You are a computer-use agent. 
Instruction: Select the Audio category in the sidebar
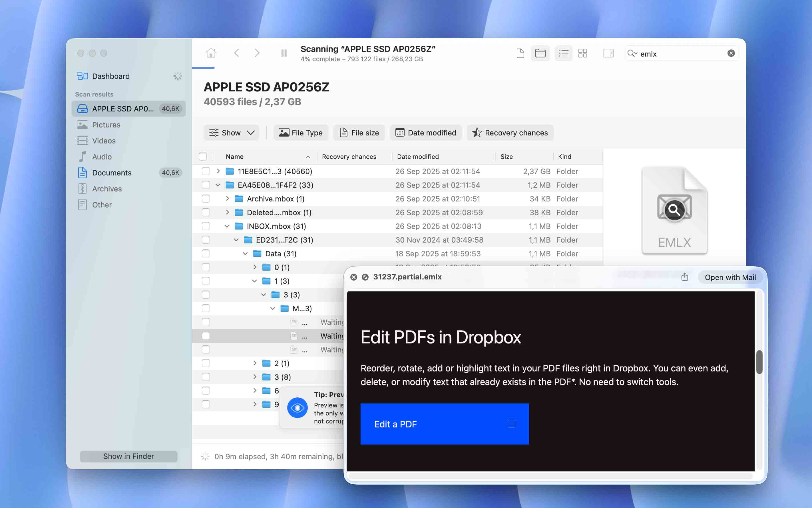(x=102, y=157)
